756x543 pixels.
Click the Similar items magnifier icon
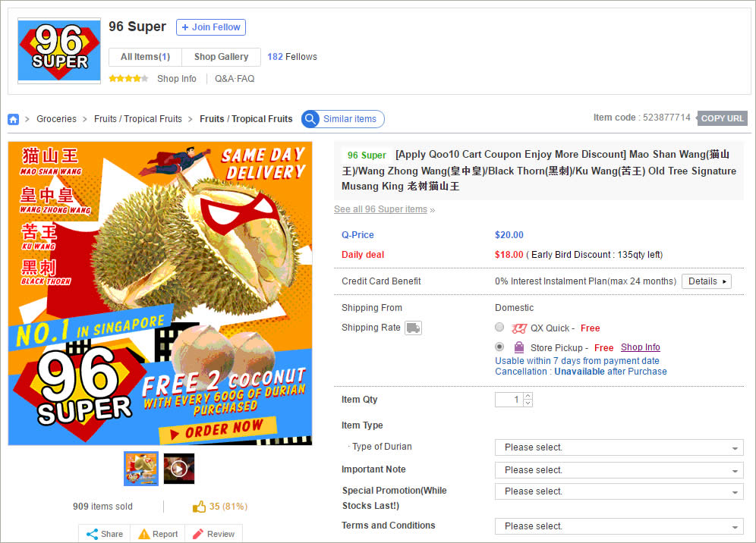click(310, 119)
